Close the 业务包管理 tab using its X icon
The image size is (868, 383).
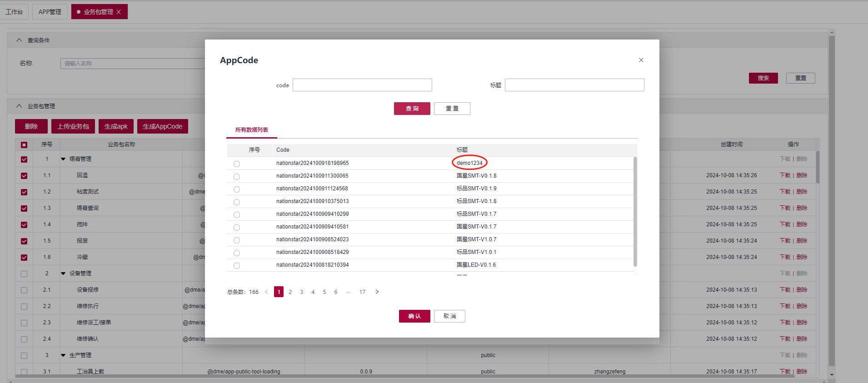(x=119, y=12)
